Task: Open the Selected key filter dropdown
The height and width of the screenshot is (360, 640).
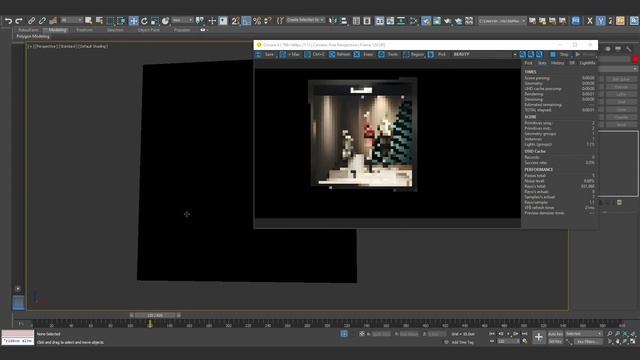Action: click(584, 334)
